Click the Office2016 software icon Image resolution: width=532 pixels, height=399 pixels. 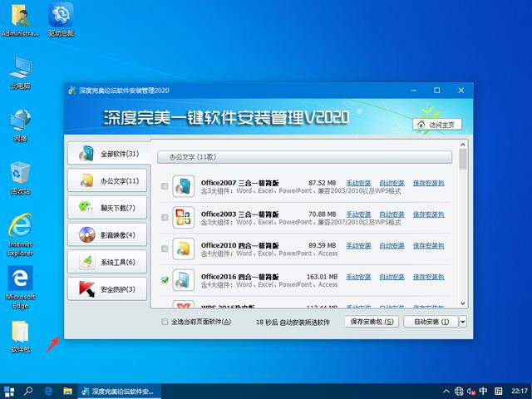click(183, 280)
